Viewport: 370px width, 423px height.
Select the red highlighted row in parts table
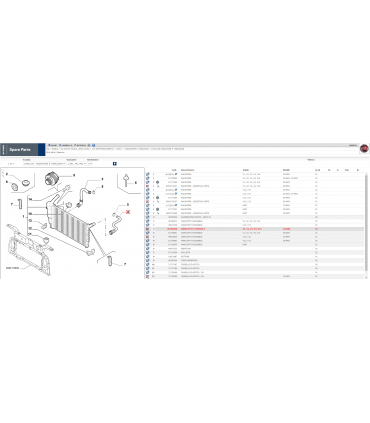(255, 229)
